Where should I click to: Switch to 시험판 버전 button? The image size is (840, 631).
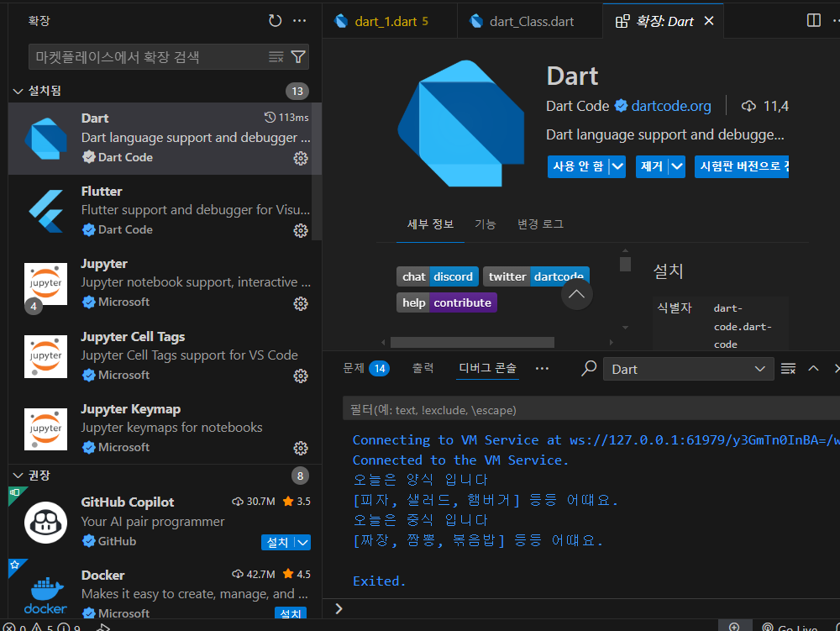742,166
